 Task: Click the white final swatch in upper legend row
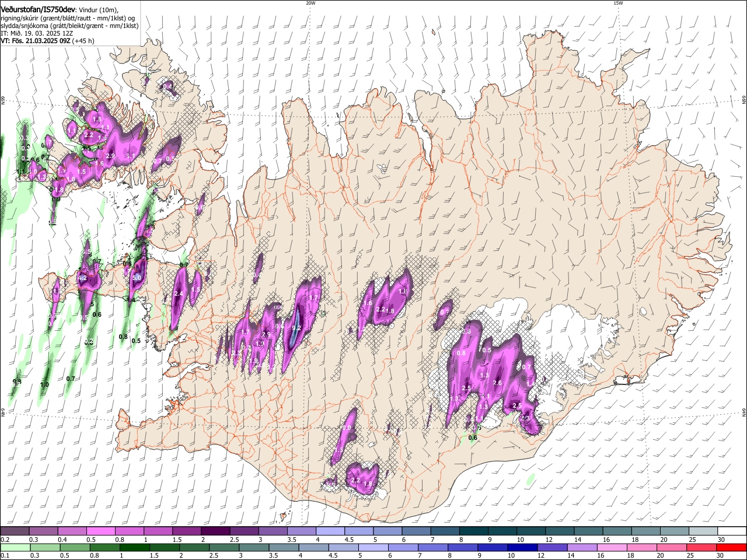point(732,531)
